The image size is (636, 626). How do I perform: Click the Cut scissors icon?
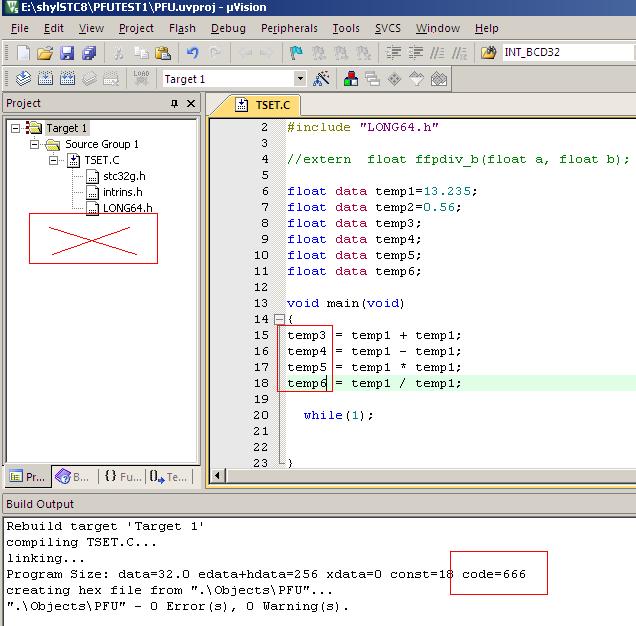tap(119, 53)
